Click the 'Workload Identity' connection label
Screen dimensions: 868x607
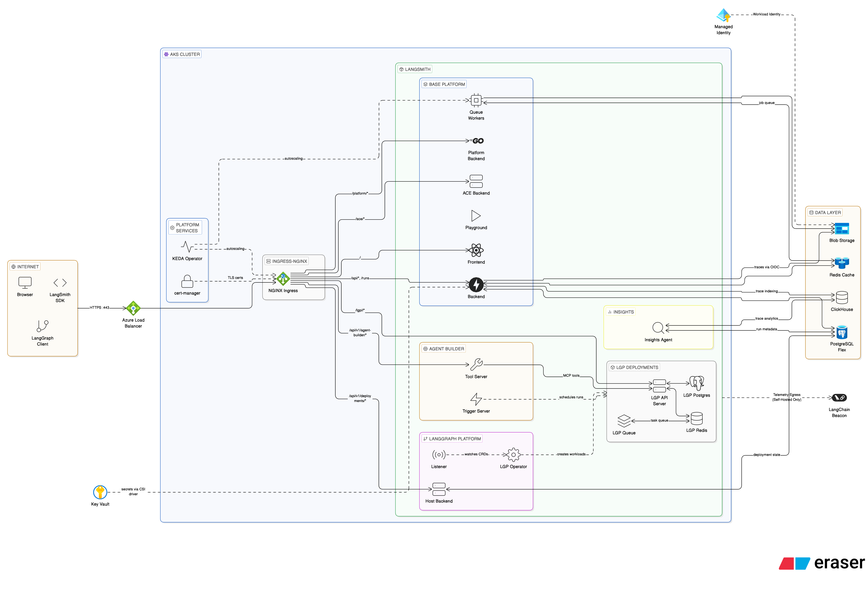pyautogui.click(x=766, y=14)
